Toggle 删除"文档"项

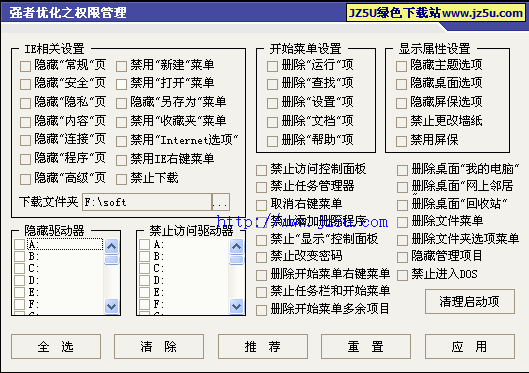pos(272,122)
